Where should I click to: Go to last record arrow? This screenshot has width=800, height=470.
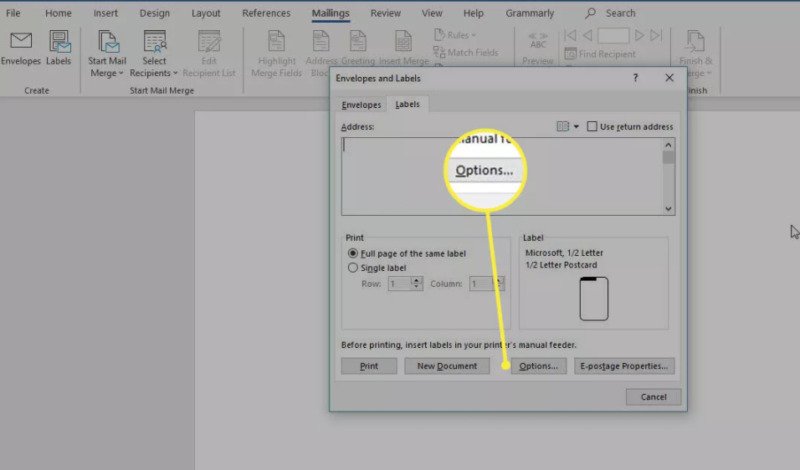(x=656, y=35)
